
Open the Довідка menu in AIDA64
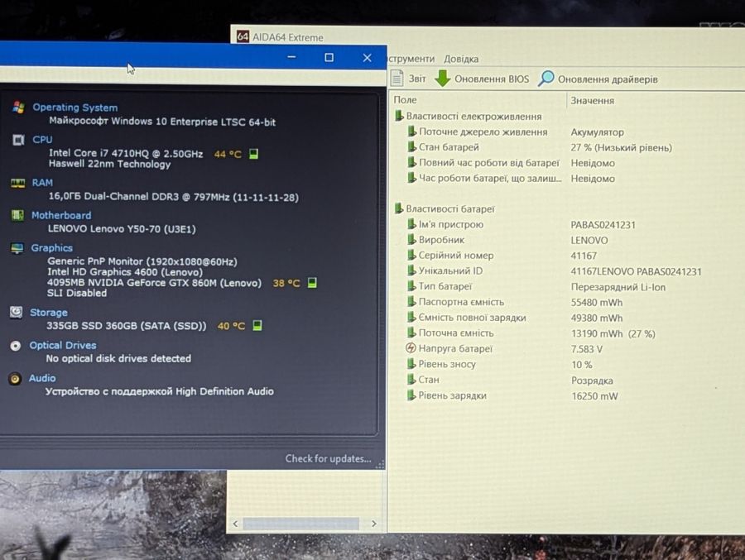click(461, 59)
